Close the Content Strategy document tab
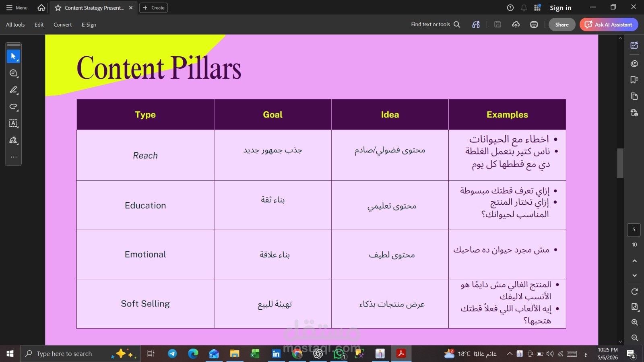Image resolution: width=644 pixels, height=362 pixels. click(131, 8)
